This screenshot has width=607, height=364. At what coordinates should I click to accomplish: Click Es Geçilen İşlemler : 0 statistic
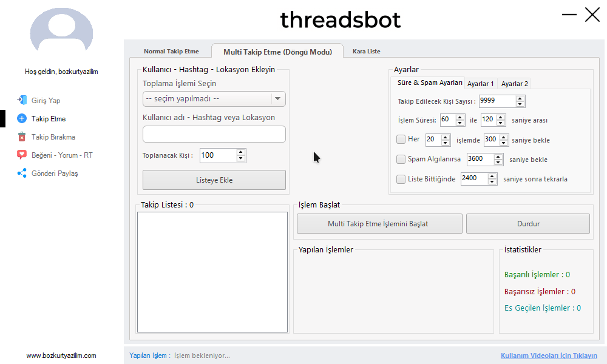pos(542,308)
